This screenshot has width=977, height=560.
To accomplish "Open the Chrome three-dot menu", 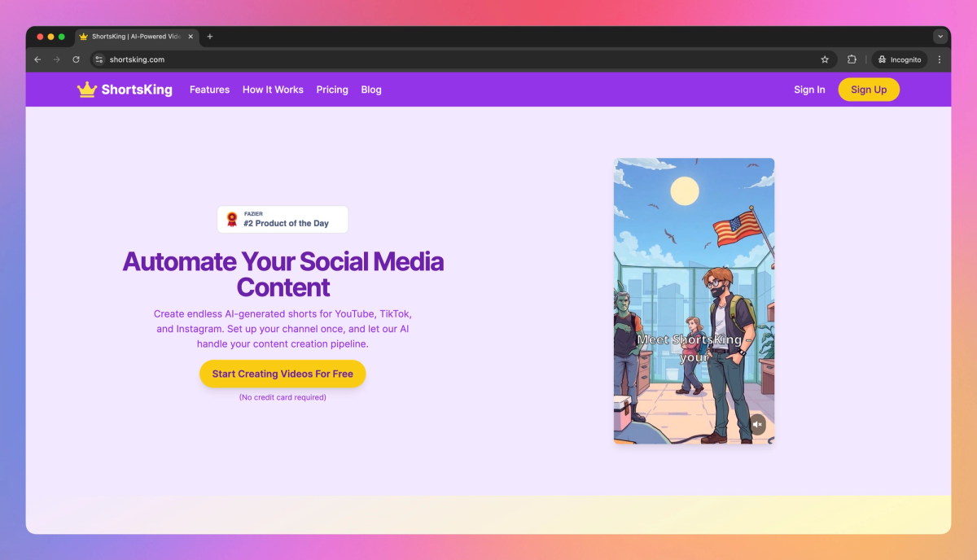I will pos(940,59).
